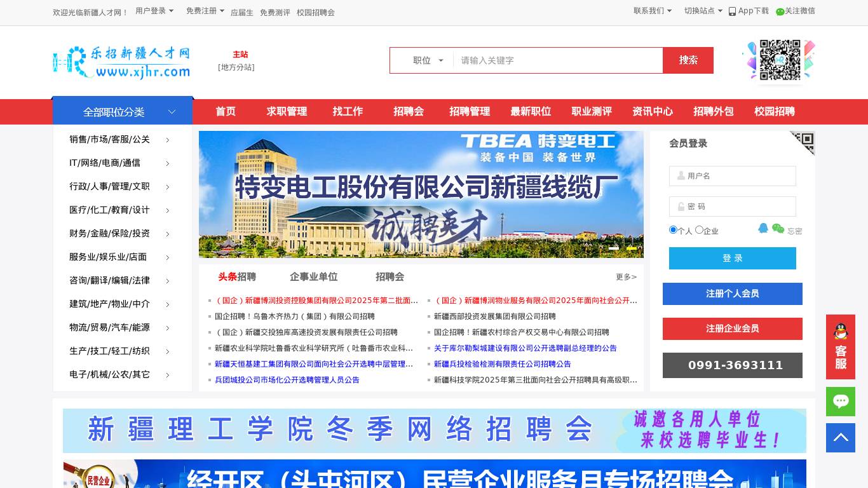Select the 个人 login radio button
868x488 pixels.
tap(673, 230)
